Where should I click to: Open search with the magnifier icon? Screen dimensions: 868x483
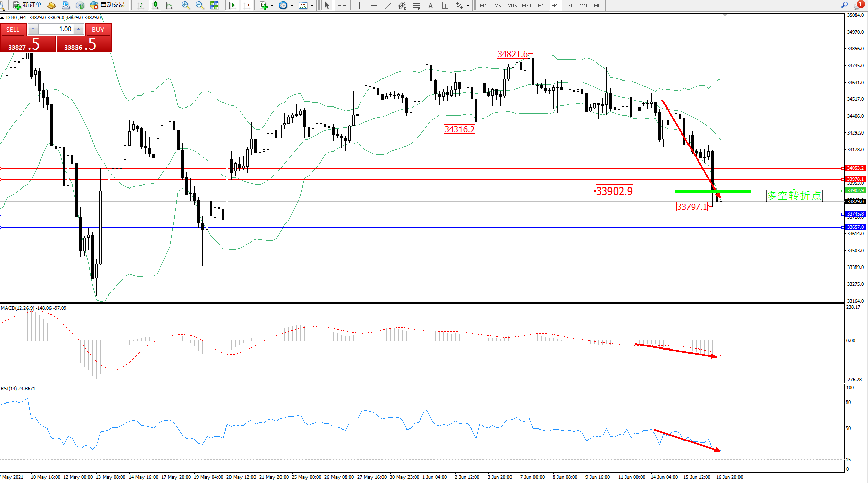click(x=845, y=5)
